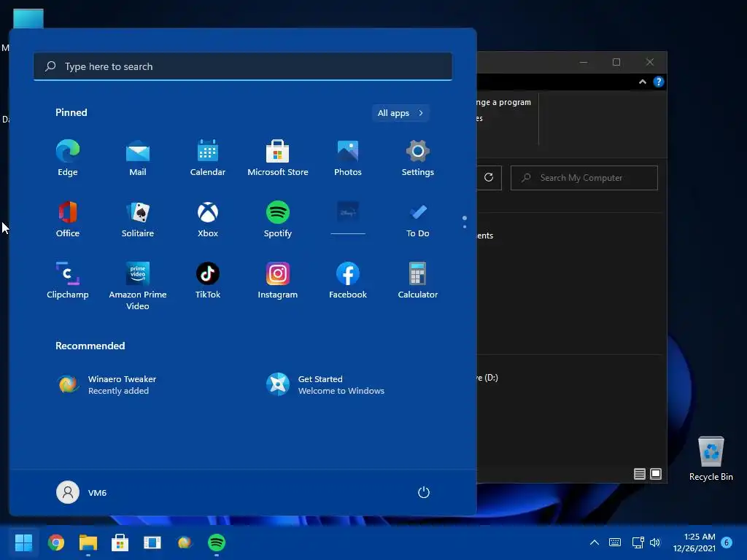Launch the Mail app
Image resolution: width=747 pixels, height=560 pixels.
(x=138, y=158)
